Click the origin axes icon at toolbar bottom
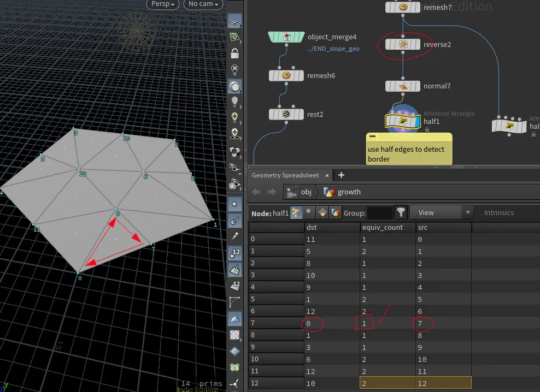The height and width of the screenshot is (392, 540). click(234, 383)
